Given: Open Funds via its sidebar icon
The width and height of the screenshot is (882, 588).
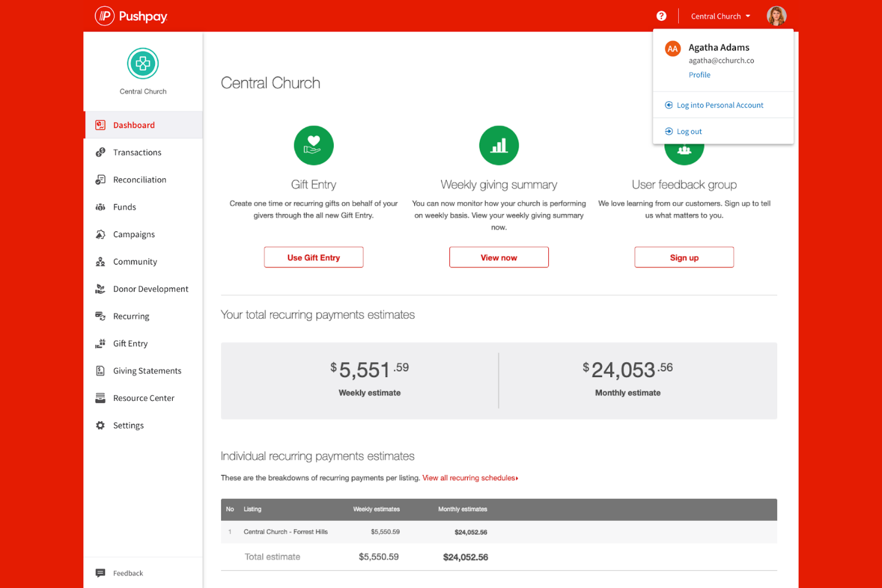Looking at the screenshot, I should [x=100, y=207].
